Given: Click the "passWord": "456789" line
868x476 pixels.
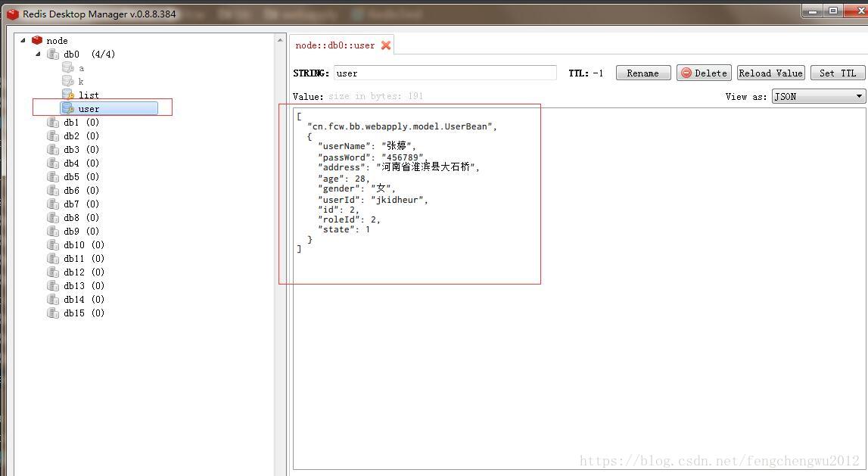Looking at the screenshot, I should pyautogui.click(x=373, y=157).
